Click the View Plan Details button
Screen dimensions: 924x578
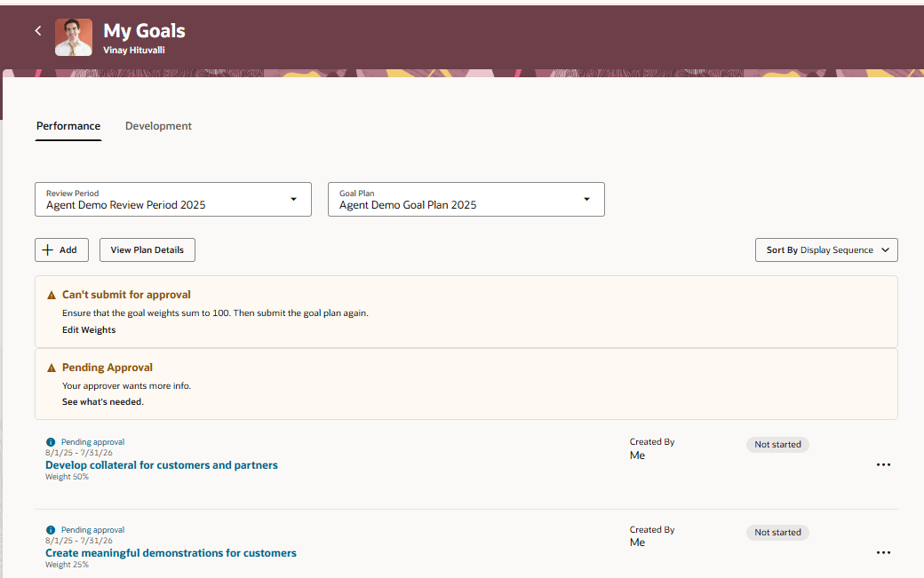click(147, 249)
